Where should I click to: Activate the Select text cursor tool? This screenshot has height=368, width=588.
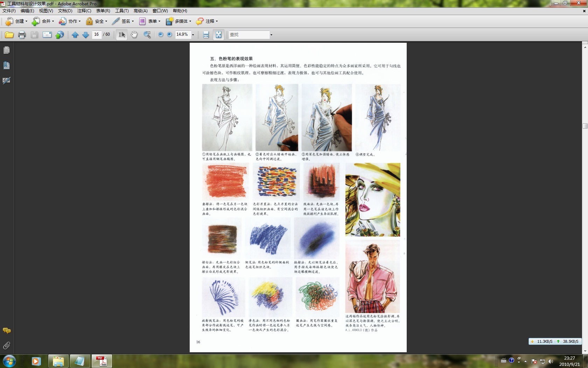tap(121, 35)
